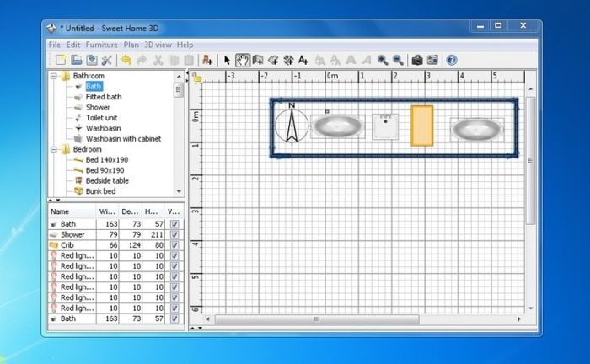Toggle visibility checkbox for Crib row
This screenshot has height=364, width=590.
pos(174,245)
